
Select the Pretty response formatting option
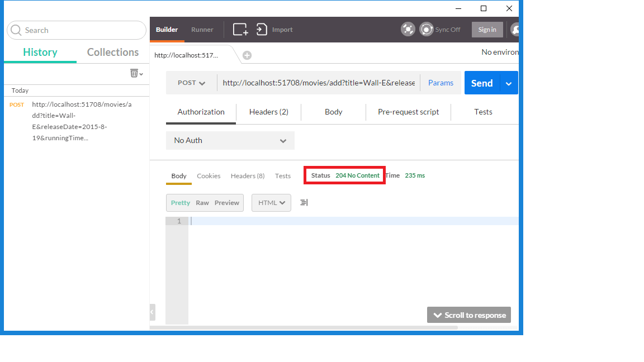point(180,203)
